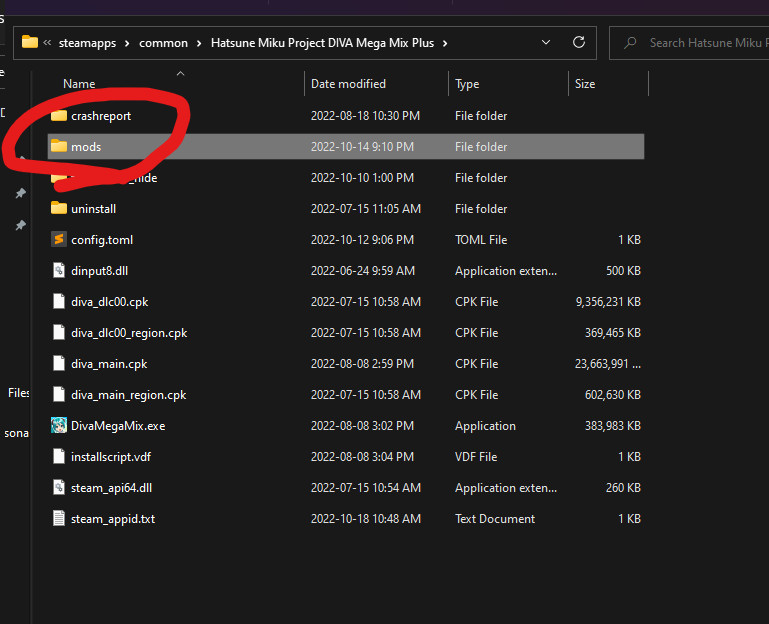Select diva_dlc00.cpk file name
Viewport: 769px width, 624px height.
[109, 302]
